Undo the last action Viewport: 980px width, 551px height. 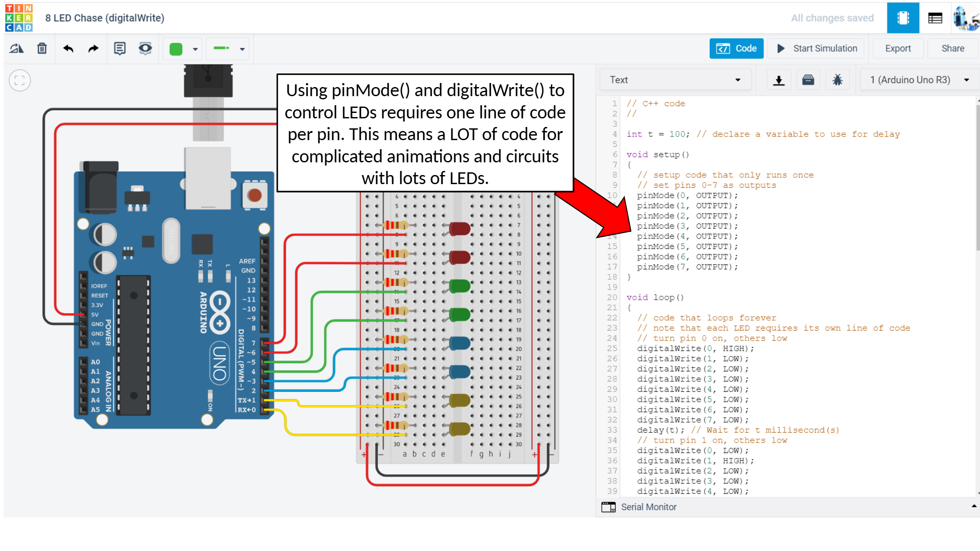click(69, 49)
